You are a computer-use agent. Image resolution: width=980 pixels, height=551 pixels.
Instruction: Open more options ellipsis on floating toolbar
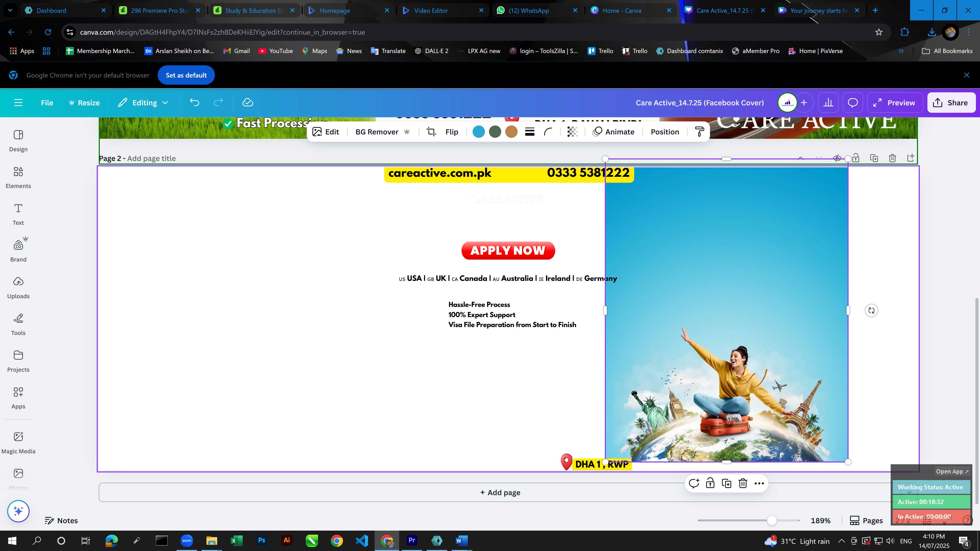pos(759,483)
